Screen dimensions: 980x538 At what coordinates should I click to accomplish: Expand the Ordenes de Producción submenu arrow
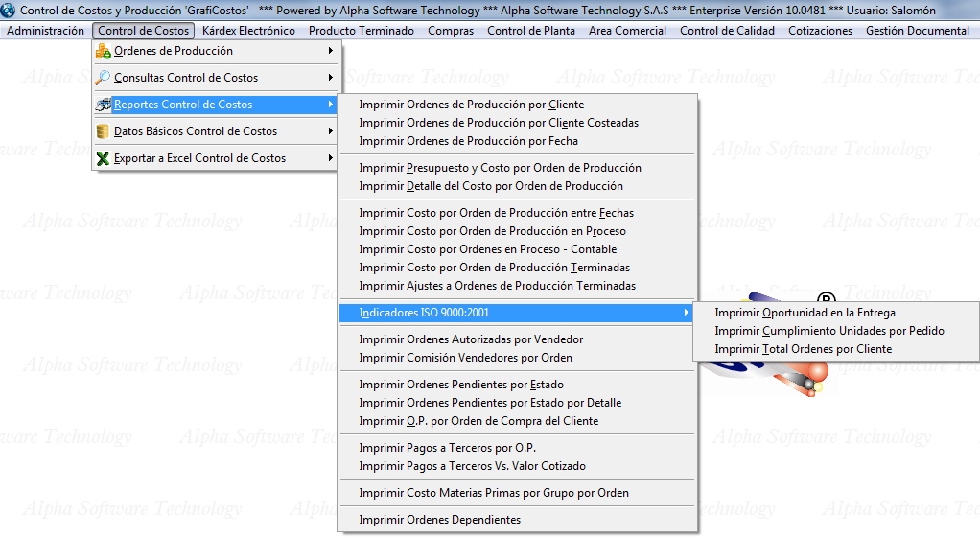[331, 51]
